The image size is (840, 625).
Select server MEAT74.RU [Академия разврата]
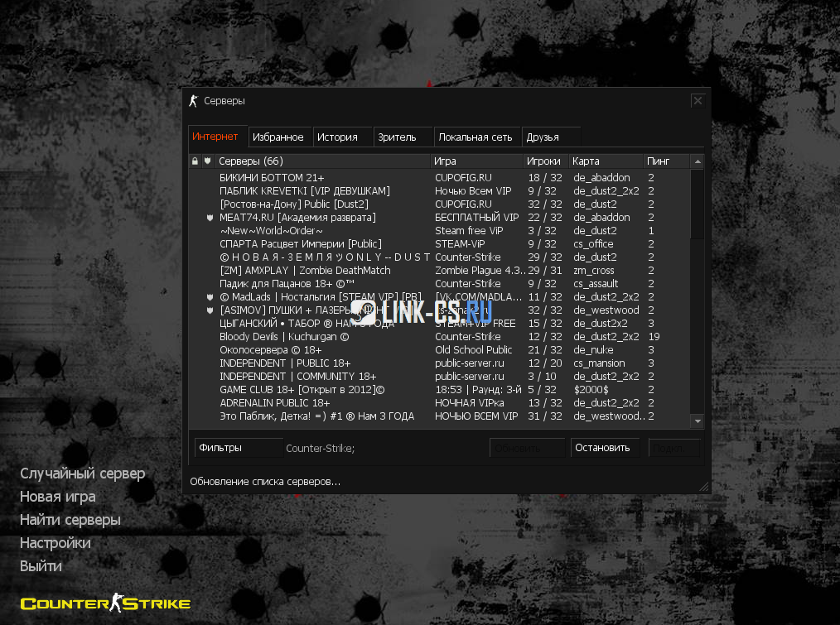pyautogui.click(x=439, y=218)
